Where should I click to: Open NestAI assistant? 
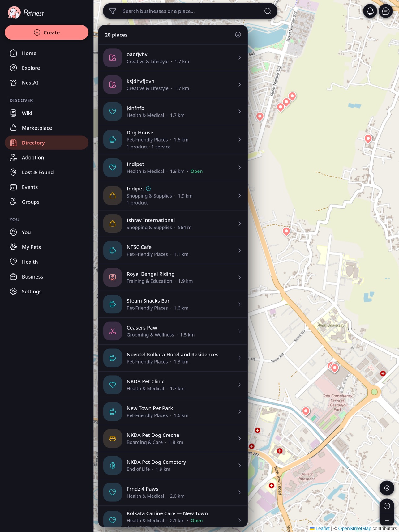coord(47,83)
